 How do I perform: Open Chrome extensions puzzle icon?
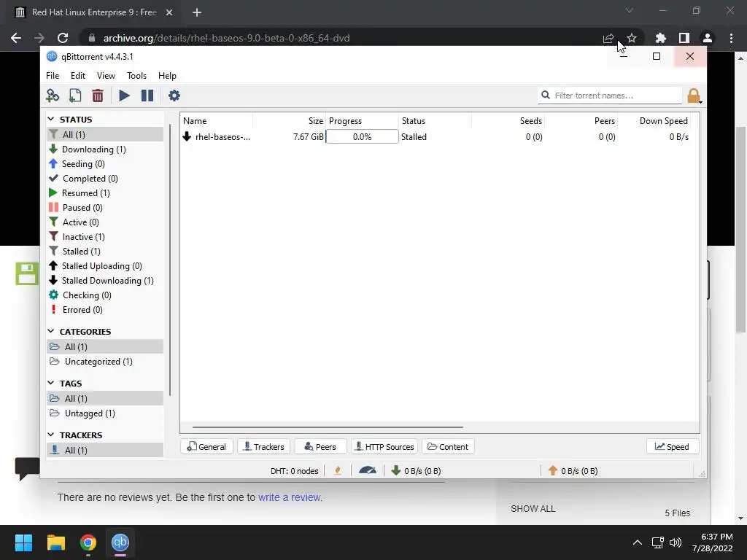[x=661, y=38]
